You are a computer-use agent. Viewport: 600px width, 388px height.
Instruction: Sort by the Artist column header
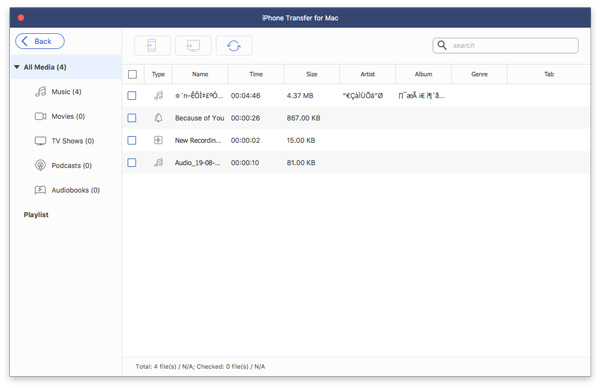click(367, 74)
